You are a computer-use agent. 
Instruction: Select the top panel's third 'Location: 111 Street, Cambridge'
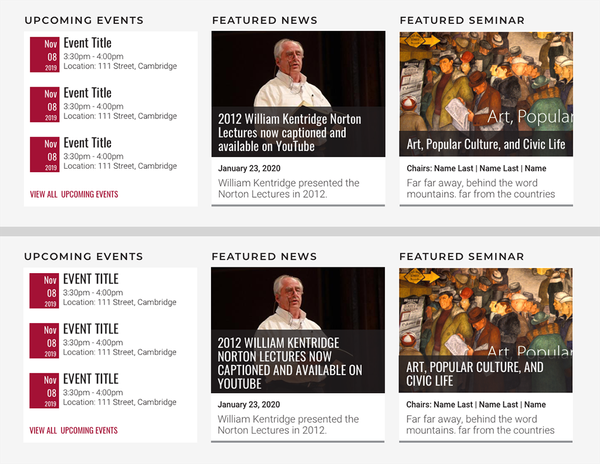(120, 166)
